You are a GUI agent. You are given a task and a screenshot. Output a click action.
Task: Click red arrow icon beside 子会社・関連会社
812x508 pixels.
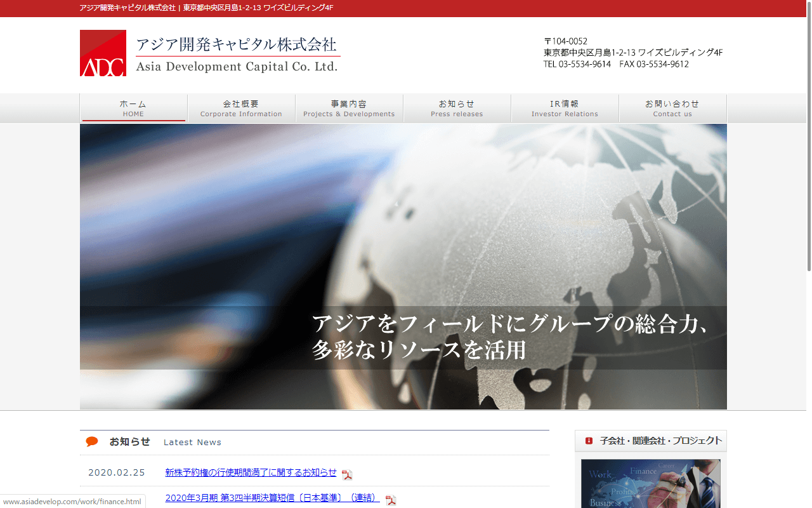[x=589, y=441]
